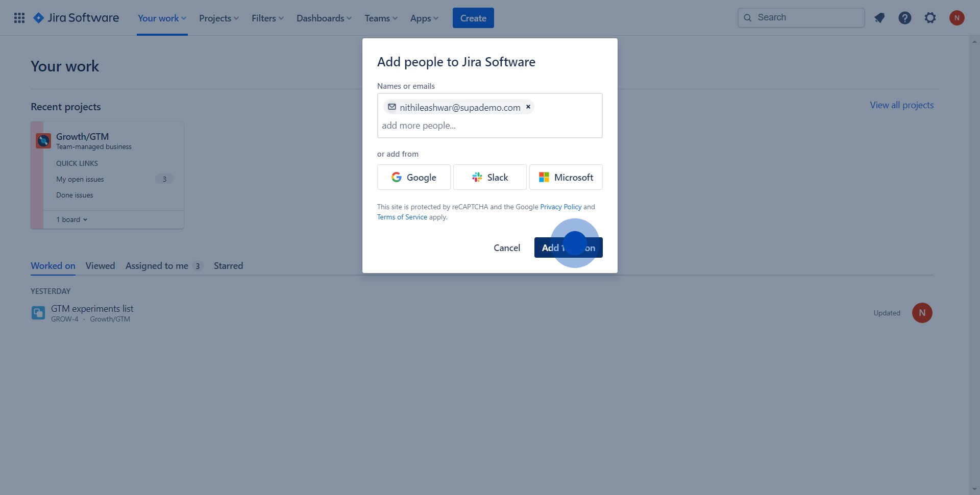Screen dimensions: 980x495
Task: Click Cancel in the add people dialog
Action: click(506, 247)
